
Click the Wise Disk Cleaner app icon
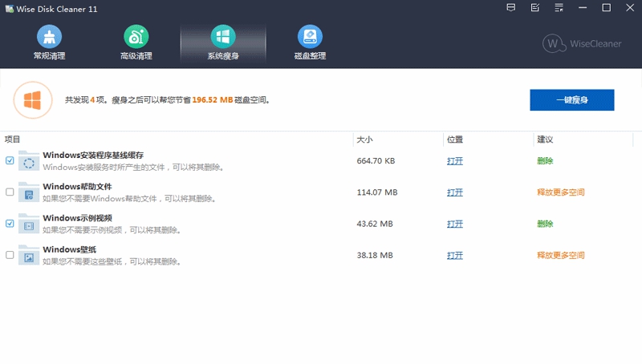pyautogui.click(x=9, y=9)
